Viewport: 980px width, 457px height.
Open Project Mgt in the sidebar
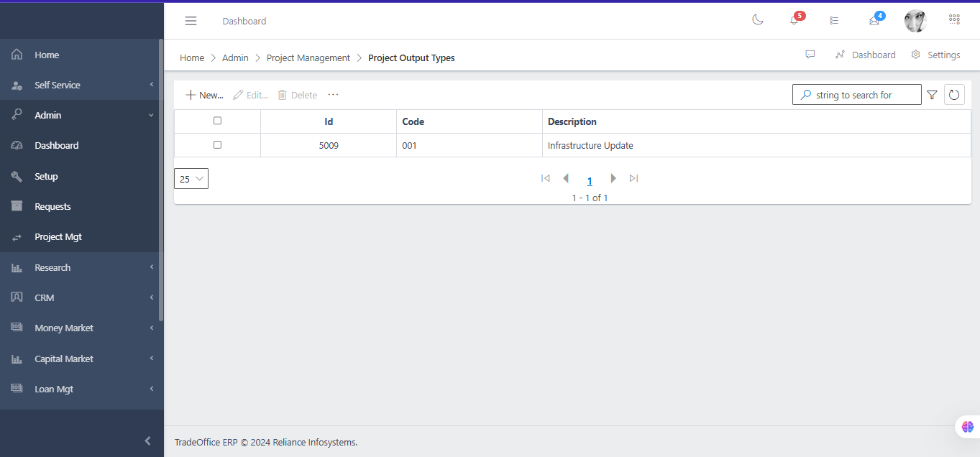58,236
